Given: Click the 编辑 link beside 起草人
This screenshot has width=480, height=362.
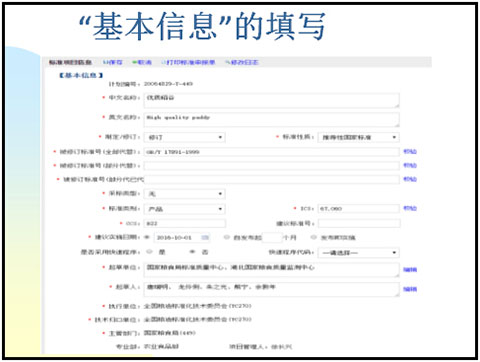Looking at the screenshot, I should pos(410,289).
